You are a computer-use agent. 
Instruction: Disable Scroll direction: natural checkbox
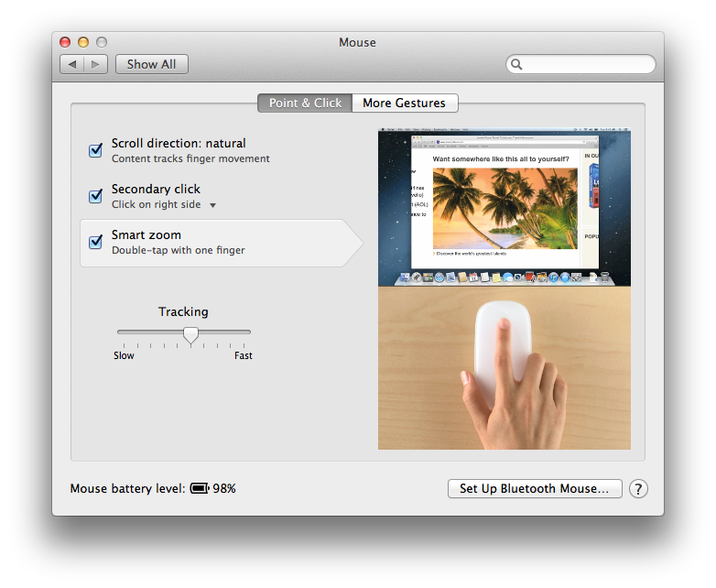[x=95, y=150]
